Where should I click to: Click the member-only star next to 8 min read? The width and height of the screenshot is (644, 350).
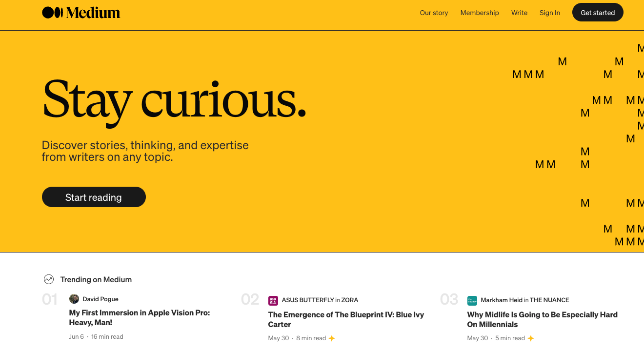point(332,338)
